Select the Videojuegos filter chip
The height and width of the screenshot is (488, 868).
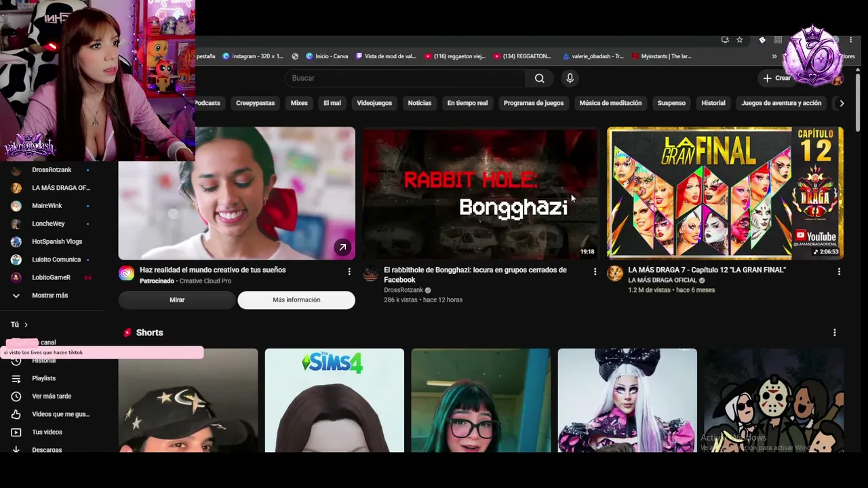[x=374, y=103]
